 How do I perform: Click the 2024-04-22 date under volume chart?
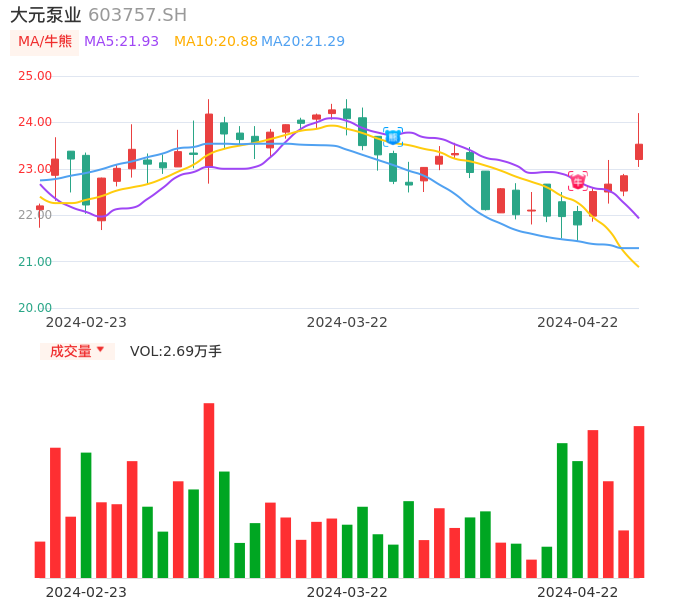point(578,592)
